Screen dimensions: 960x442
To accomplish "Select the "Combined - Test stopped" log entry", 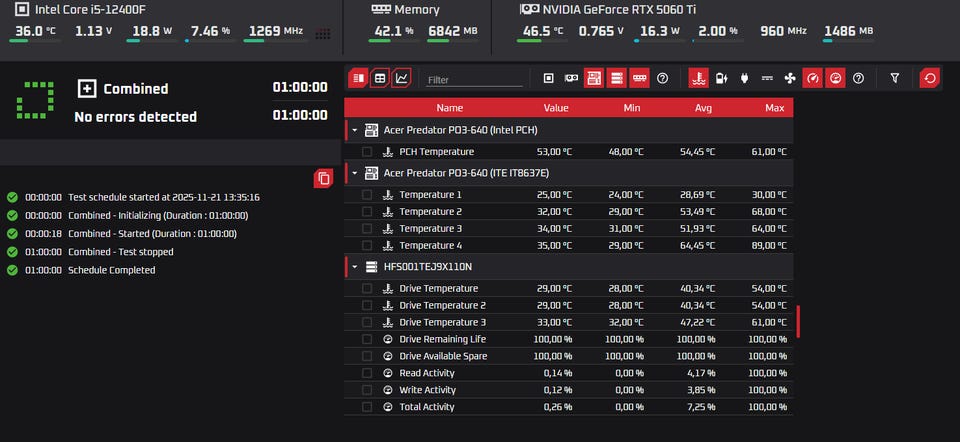I will pyautogui.click(x=121, y=252).
